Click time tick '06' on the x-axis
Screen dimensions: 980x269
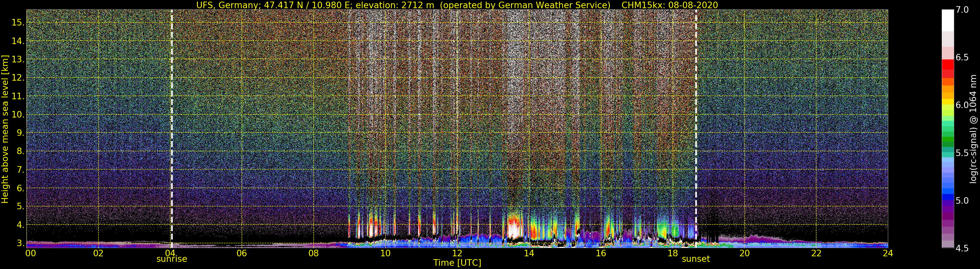[242, 253]
